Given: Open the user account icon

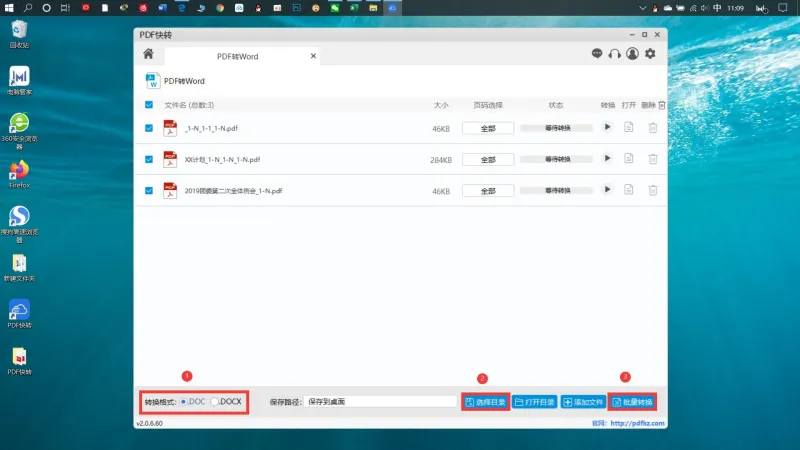Looking at the screenshot, I should 632,54.
